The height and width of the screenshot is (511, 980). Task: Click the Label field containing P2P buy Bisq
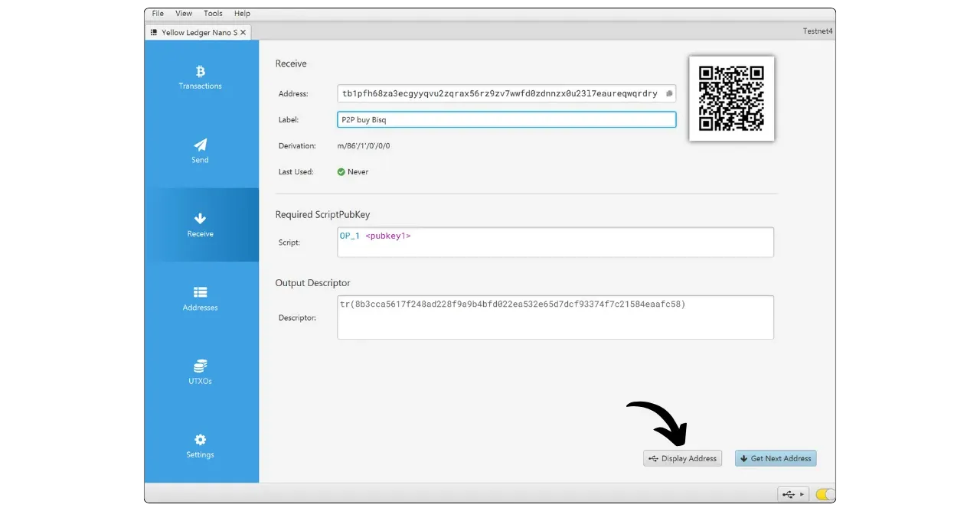pos(505,120)
